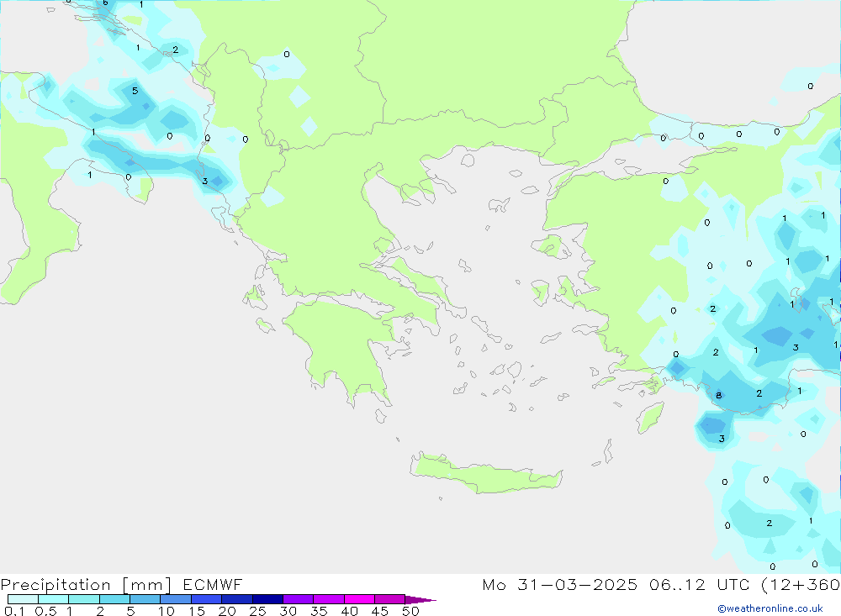Click the 1–2 mm legend color swatch

point(83,599)
